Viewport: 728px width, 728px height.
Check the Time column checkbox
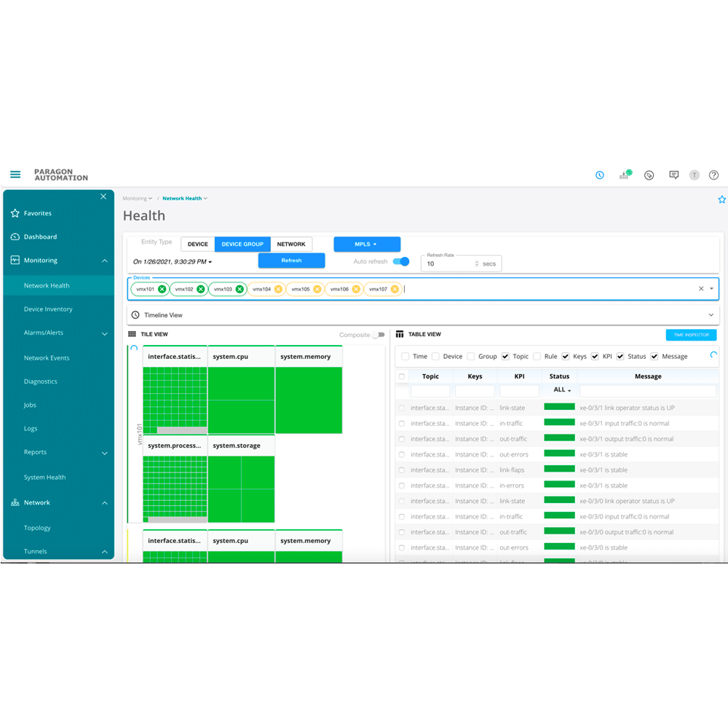405,357
